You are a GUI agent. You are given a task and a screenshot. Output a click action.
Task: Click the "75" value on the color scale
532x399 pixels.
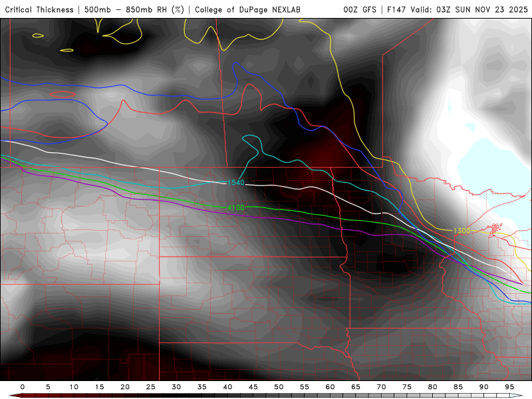pyautogui.click(x=407, y=387)
